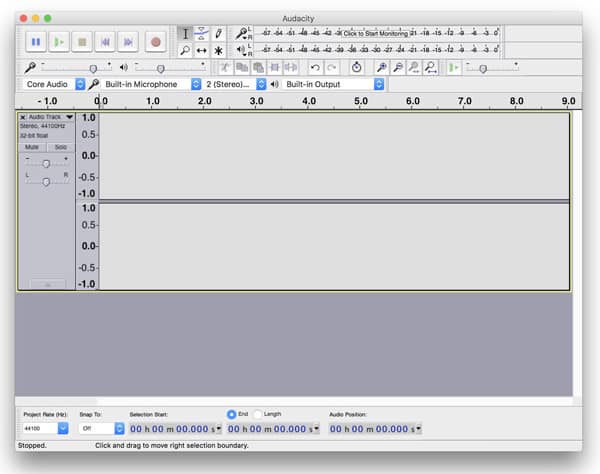
Task: Open the Snap To Off dropdown
Action: click(101, 428)
